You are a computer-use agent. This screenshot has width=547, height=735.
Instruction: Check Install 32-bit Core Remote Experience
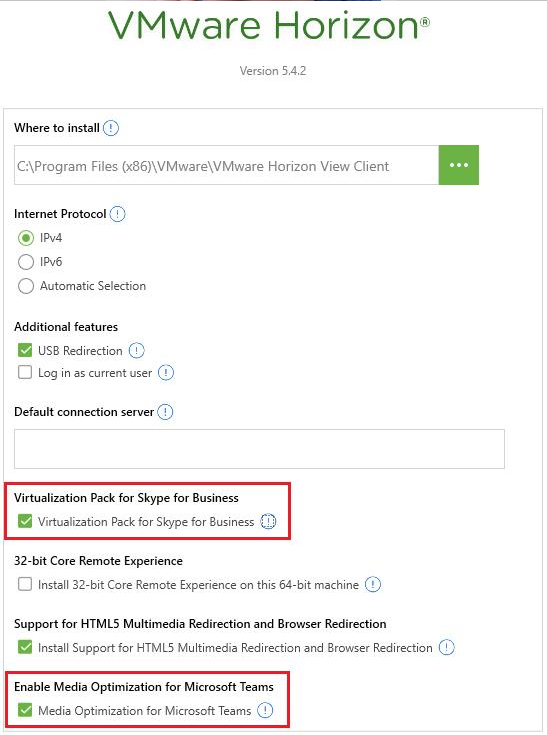25,584
